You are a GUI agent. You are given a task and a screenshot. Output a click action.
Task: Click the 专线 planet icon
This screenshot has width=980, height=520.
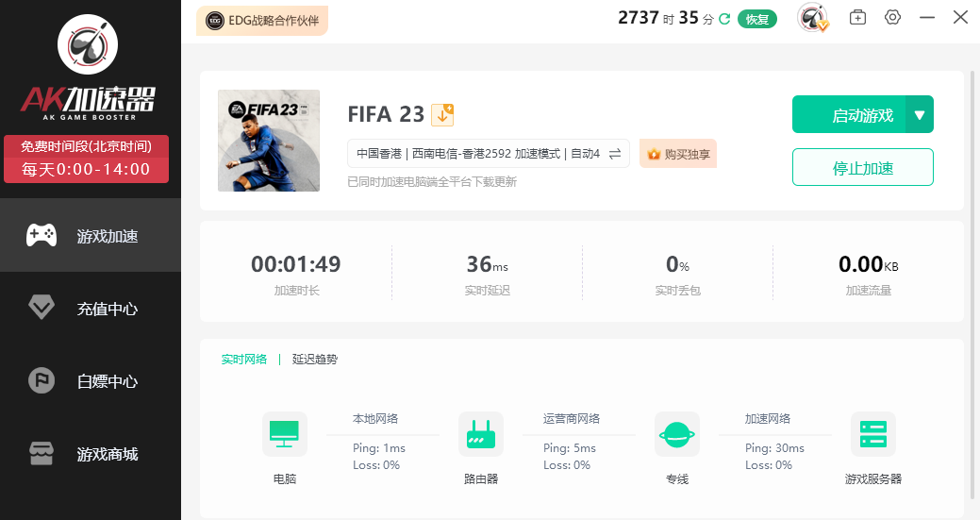[677, 434]
